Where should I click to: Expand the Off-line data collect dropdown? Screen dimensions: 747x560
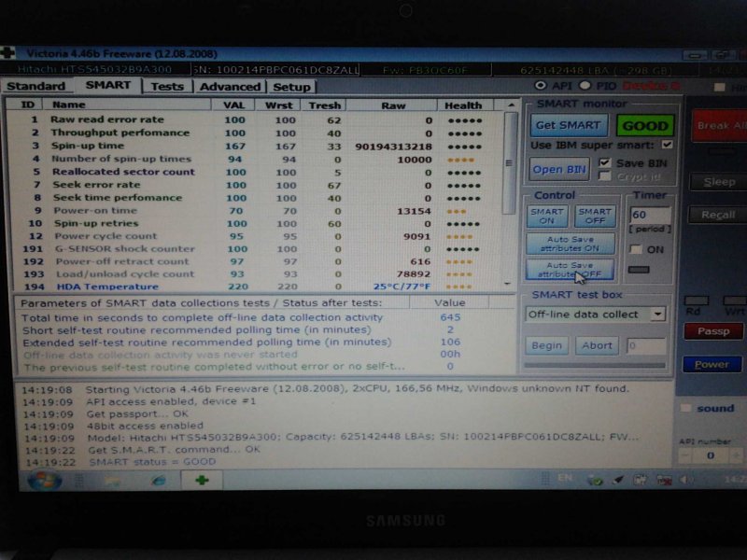[x=658, y=315]
